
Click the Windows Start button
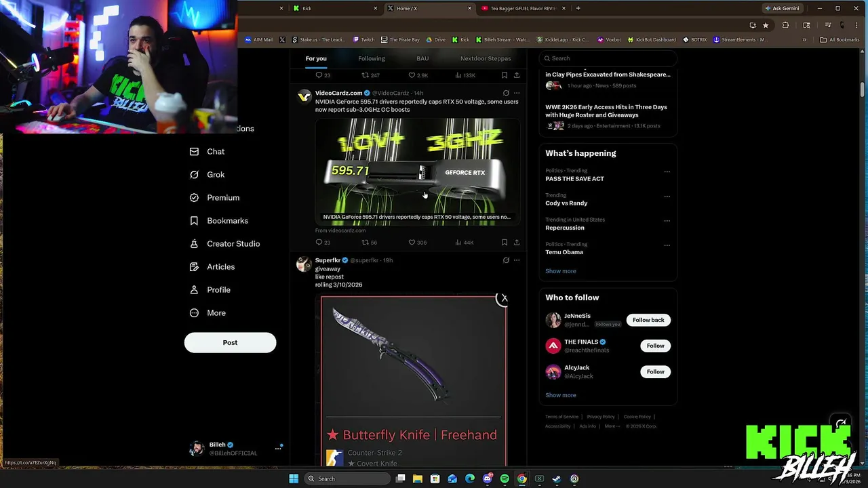coord(294,479)
